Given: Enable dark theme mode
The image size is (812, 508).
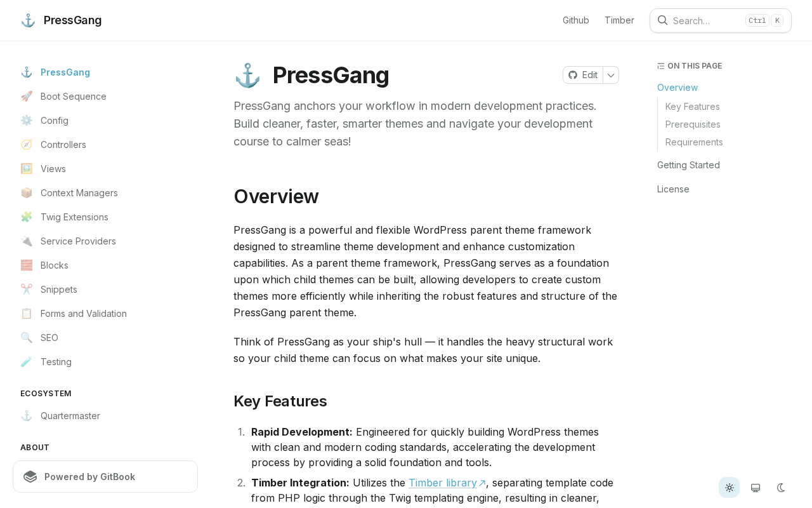Looking at the screenshot, I should (781, 488).
